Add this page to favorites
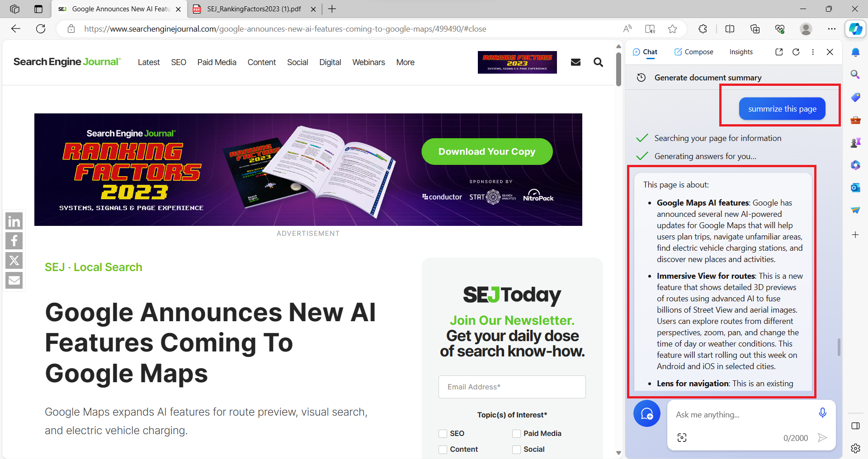 (672, 29)
